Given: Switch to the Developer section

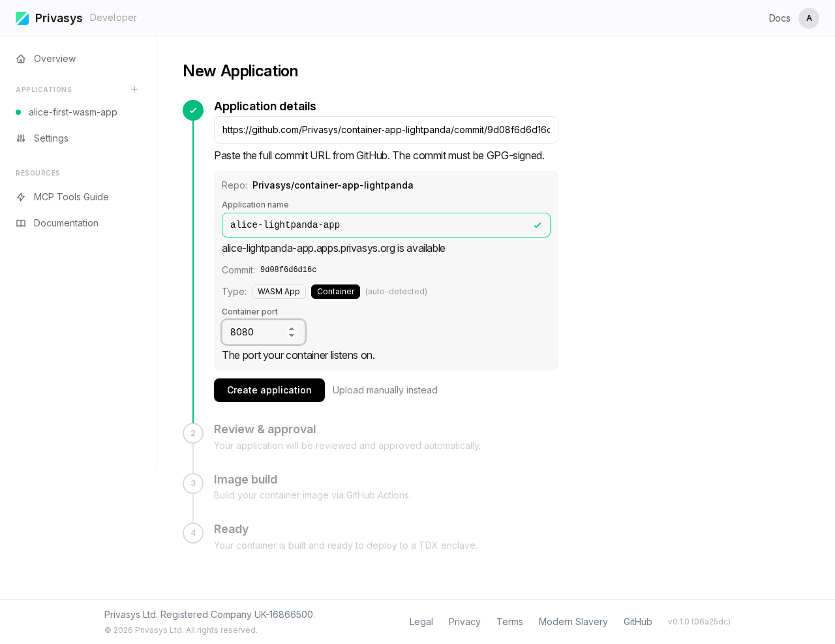Looking at the screenshot, I should [x=113, y=18].
